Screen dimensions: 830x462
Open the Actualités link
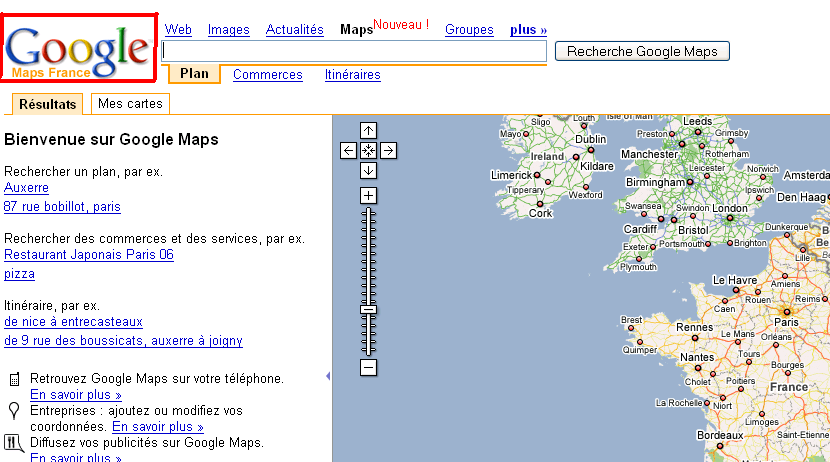click(294, 30)
